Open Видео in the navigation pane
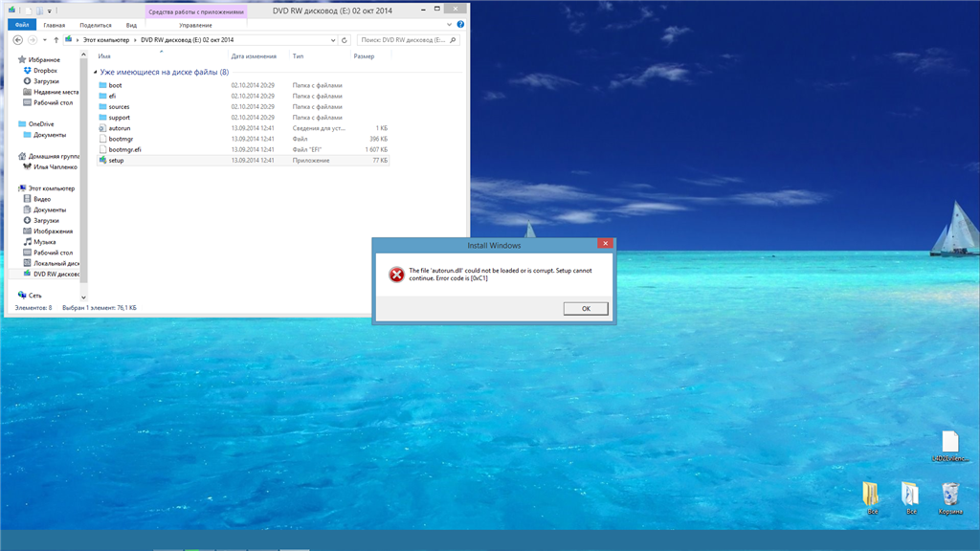This screenshot has height=551, width=980. [42, 199]
